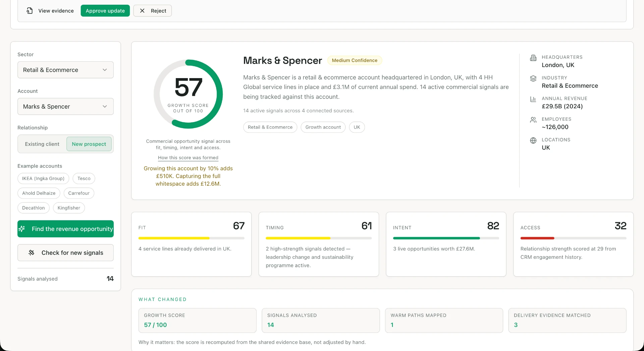Click the employees people icon
This screenshot has width=644, height=351.
[533, 120]
